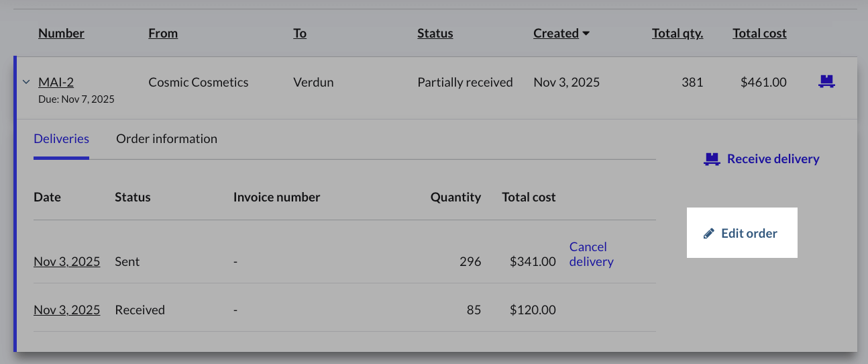The height and width of the screenshot is (364, 868).
Task: Select the Deliveries tab
Action: pyautogui.click(x=61, y=139)
